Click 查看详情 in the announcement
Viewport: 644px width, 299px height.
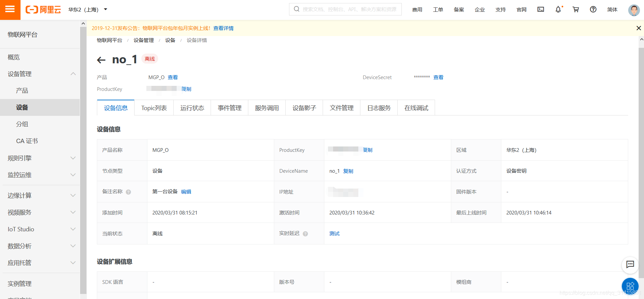tap(223, 28)
